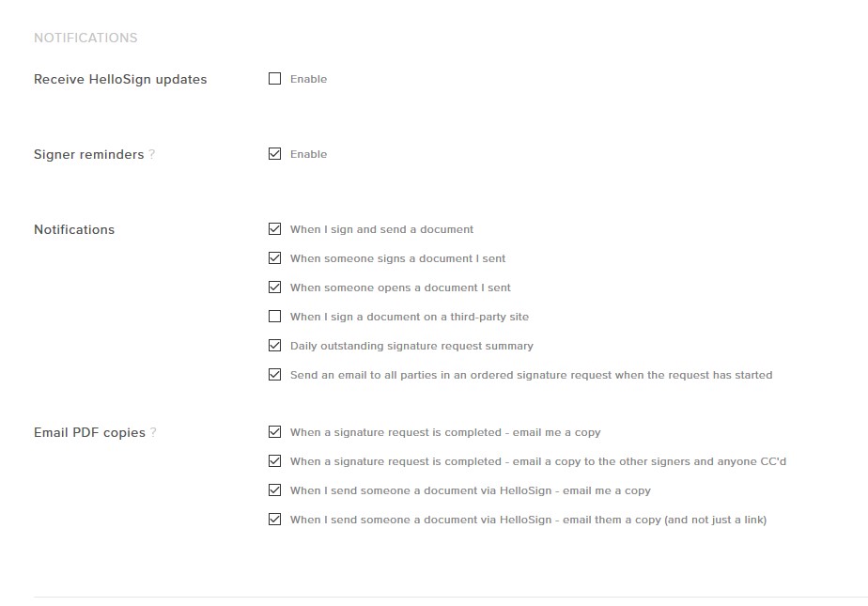
Task: Uncheck 'When I sign and send a document'
Action: [x=274, y=228]
